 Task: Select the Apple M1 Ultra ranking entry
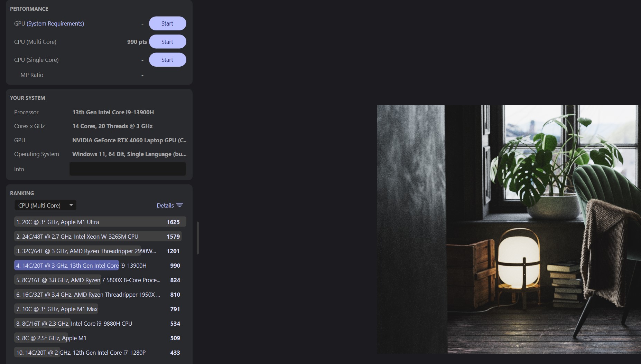[x=100, y=222]
